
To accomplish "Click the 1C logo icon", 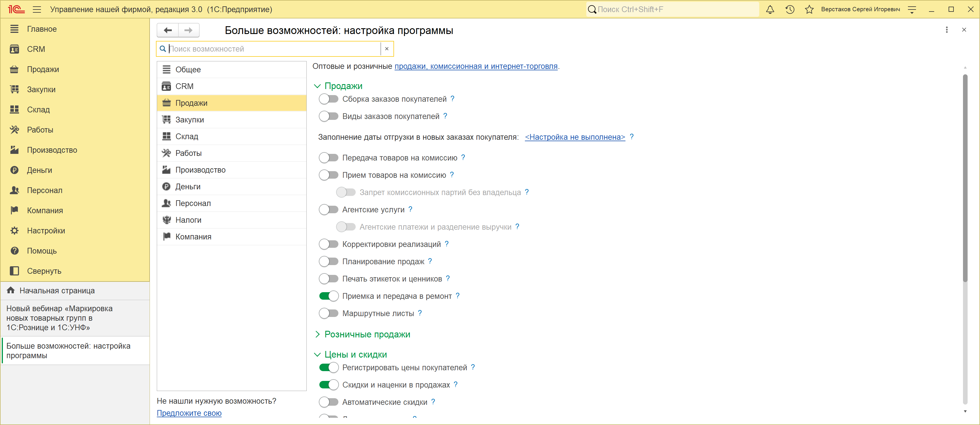I will [16, 10].
